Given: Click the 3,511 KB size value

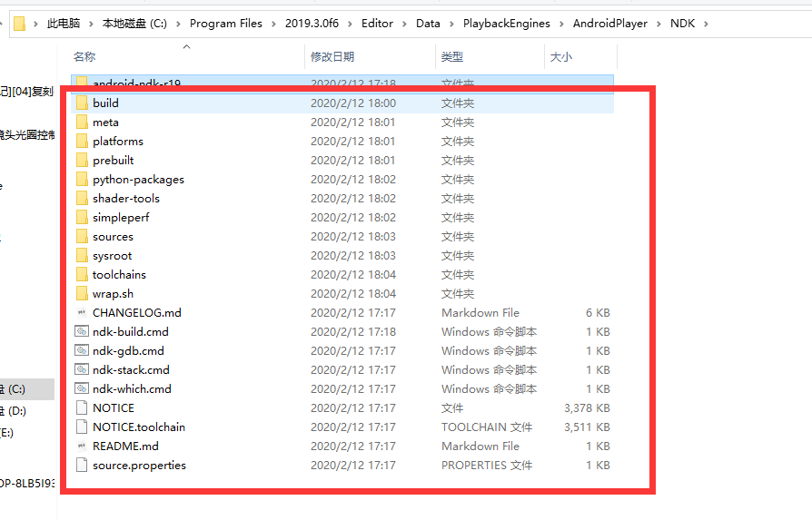Looking at the screenshot, I should coord(587,427).
